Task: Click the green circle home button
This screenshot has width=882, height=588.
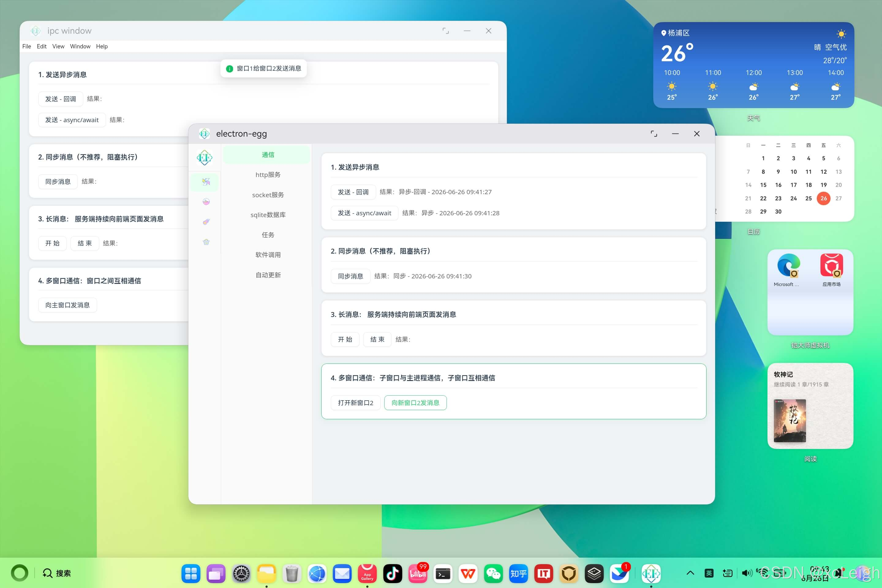Action: tap(20, 573)
